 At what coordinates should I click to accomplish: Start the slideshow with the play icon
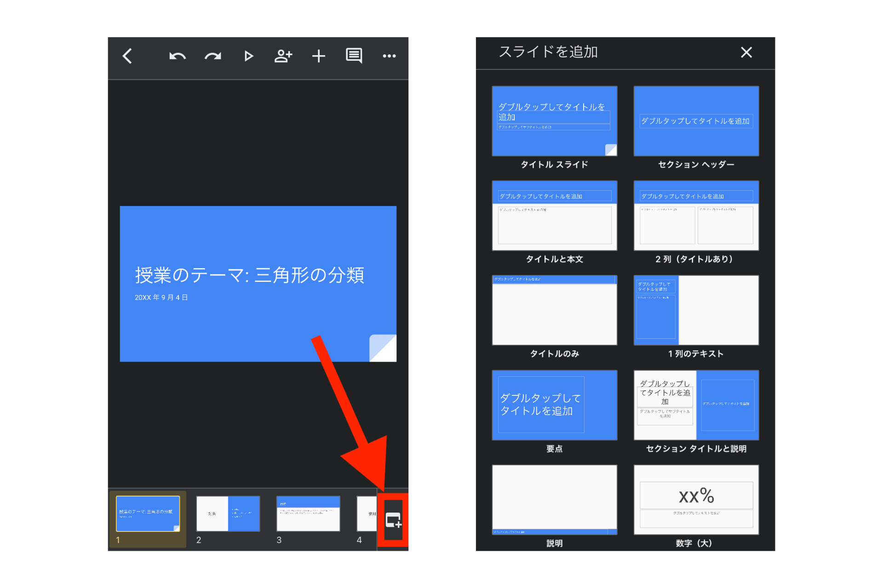click(248, 56)
